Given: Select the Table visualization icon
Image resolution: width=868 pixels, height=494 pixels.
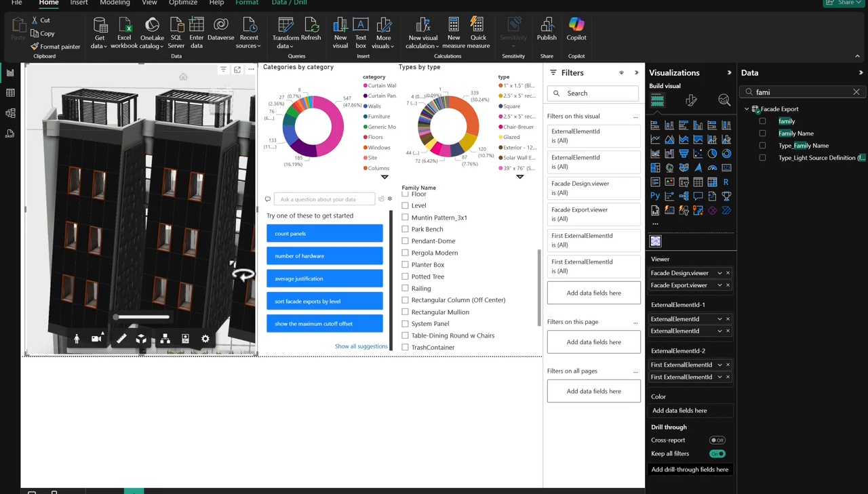Looking at the screenshot, I should pos(698,182).
